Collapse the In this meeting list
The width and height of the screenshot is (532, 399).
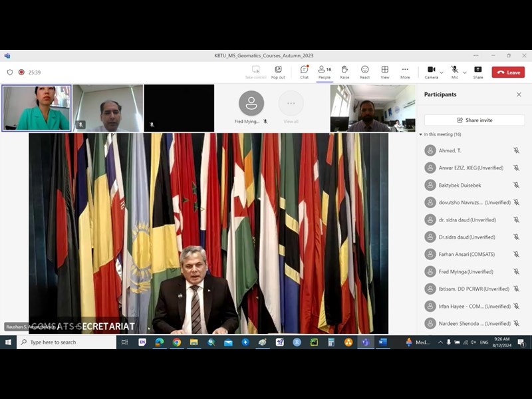pos(421,134)
